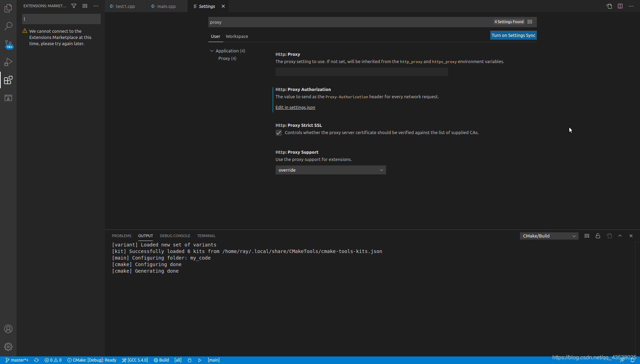The height and width of the screenshot is (364, 640).
Task: Select the GCC 5.4.0 kit in status bar
Action: click(135, 360)
